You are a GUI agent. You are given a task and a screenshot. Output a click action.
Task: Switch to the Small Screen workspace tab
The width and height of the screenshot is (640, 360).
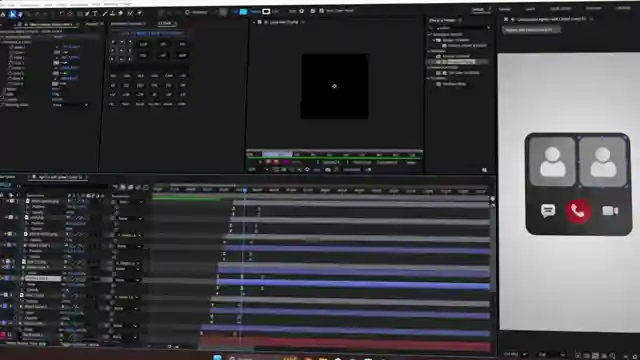pos(560,9)
